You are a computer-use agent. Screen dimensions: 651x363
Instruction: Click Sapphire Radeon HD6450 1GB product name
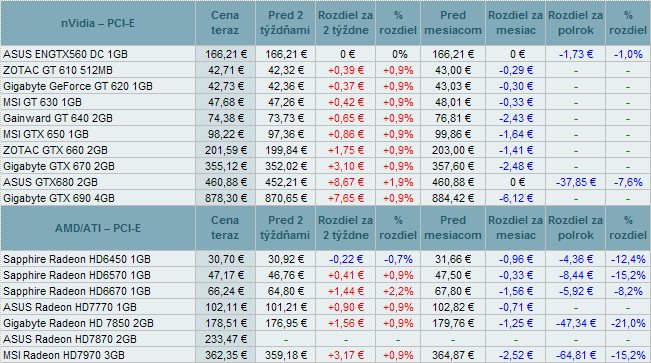click(77, 259)
